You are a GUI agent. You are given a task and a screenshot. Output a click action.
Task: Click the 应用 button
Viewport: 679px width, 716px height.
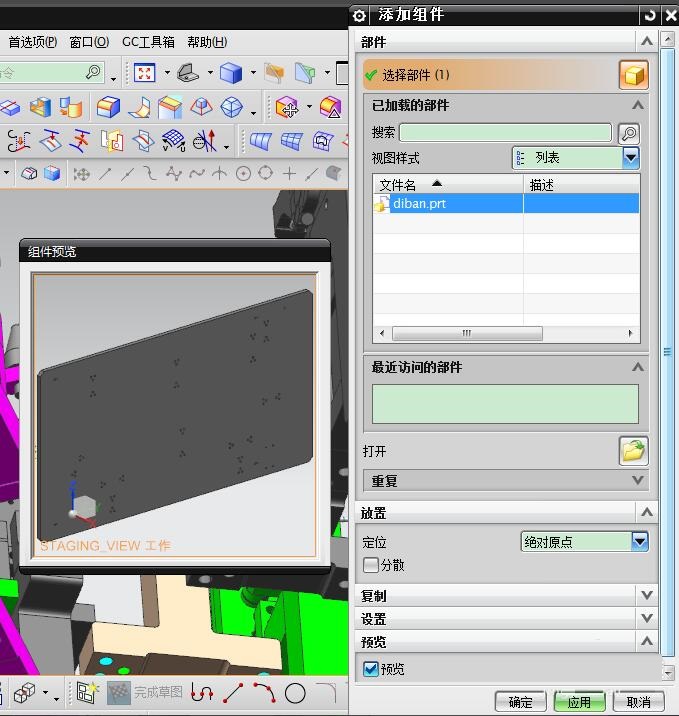pos(579,701)
